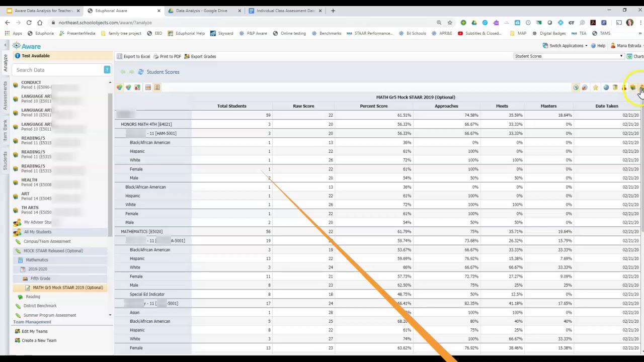Click the browser zoom magnifier icon
644x362 pixels.
point(439,23)
